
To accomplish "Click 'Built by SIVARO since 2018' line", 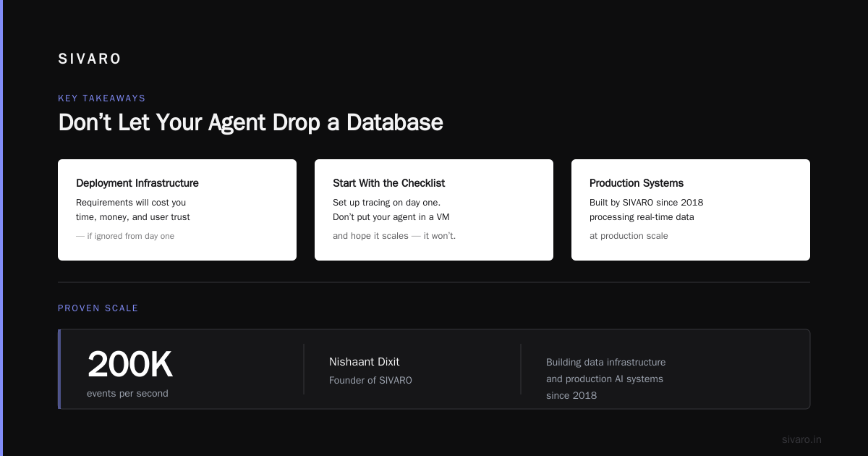I will [x=647, y=203].
